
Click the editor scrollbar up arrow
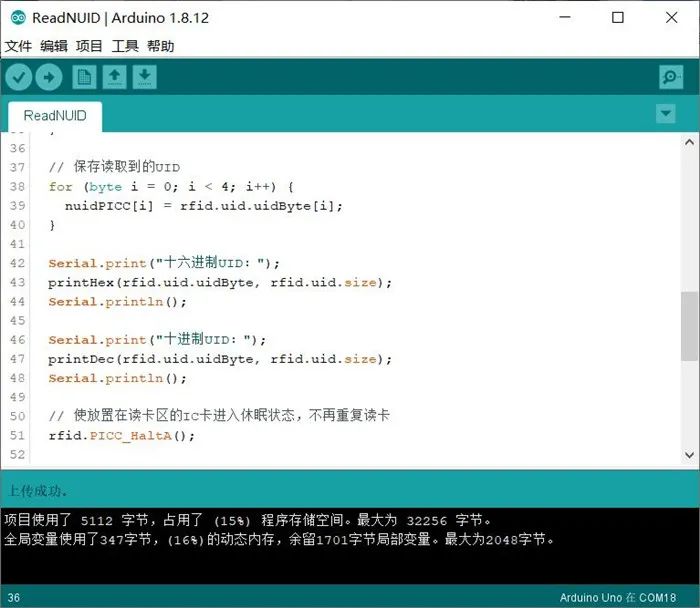pos(689,142)
